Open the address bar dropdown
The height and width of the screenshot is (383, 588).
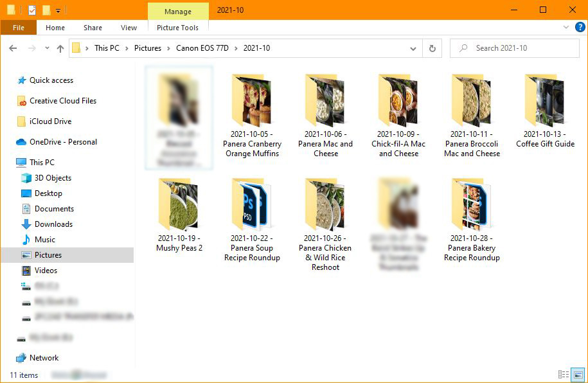click(x=413, y=48)
